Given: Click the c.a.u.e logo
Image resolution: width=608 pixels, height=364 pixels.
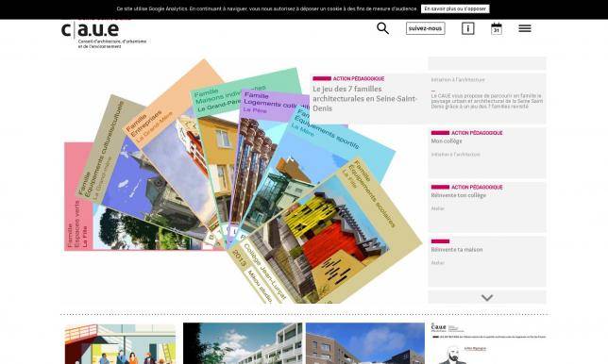Looking at the screenshot, I should pos(90,30).
